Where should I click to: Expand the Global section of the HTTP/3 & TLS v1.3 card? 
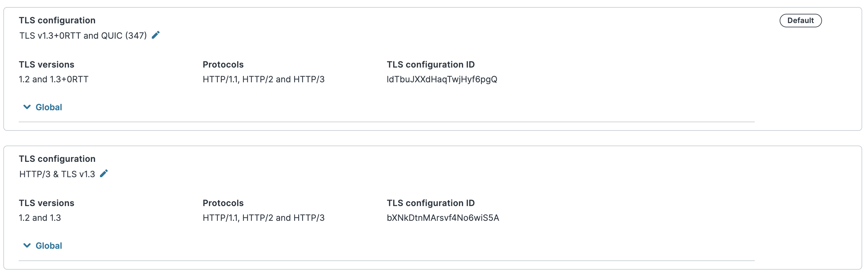coord(41,245)
